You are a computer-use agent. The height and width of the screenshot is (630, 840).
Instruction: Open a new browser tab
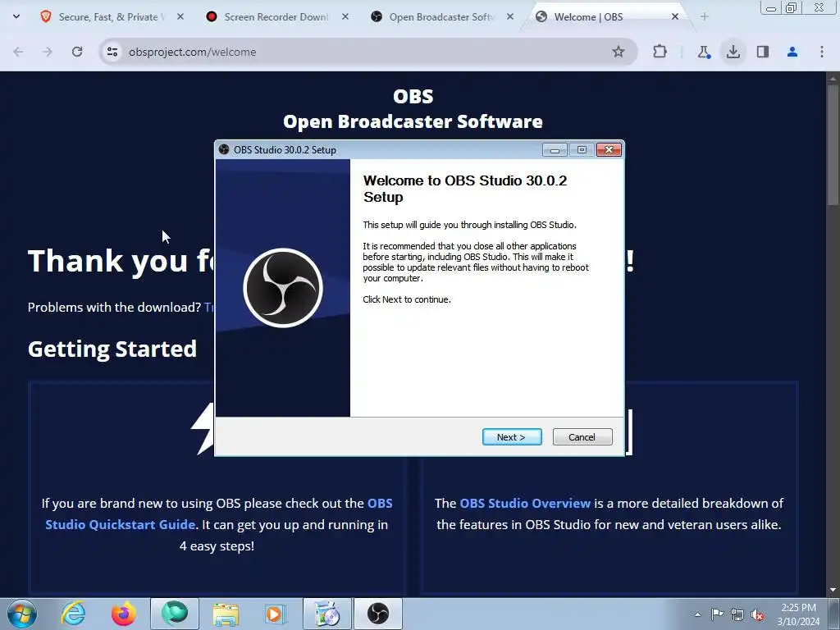(x=705, y=16)
